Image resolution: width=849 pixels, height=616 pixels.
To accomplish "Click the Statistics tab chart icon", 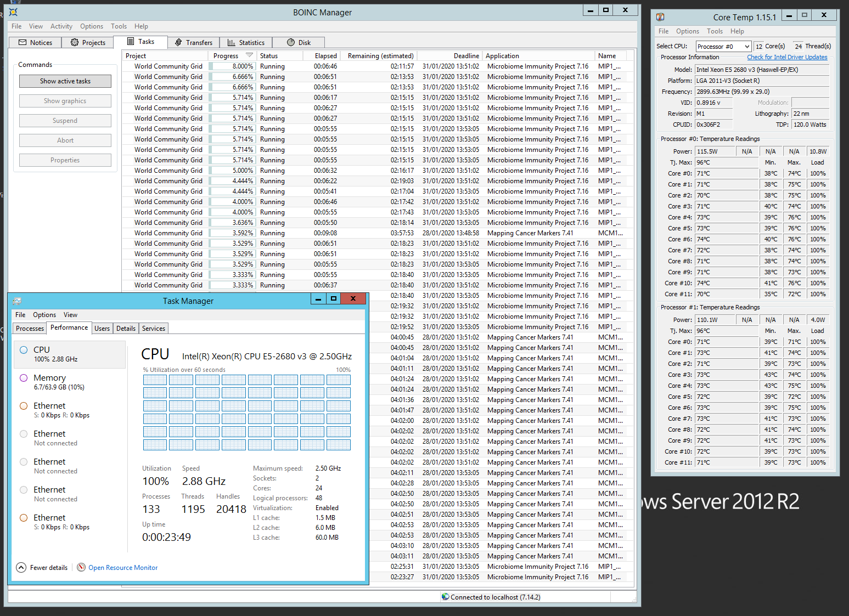I will (232, 42).
